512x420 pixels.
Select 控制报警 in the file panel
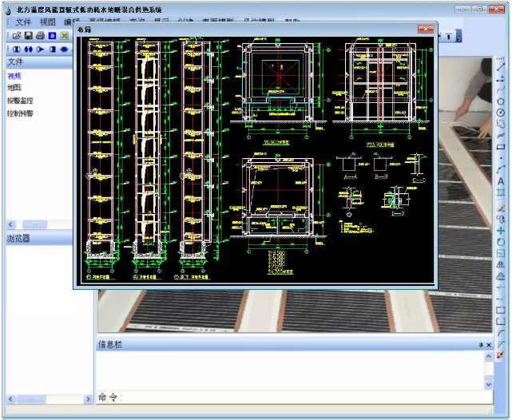pos(20,113)
